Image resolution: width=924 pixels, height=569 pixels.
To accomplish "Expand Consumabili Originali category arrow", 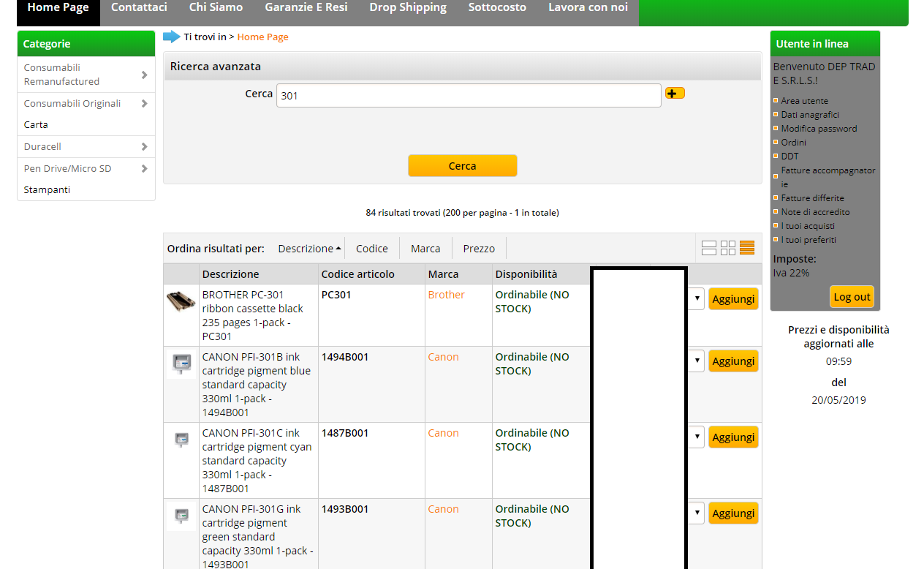I will click(144, 104).
